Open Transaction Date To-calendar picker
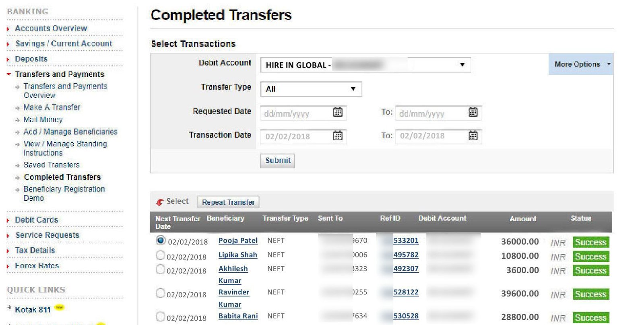The width and height of the screenshot is (644, 325). 473,136
